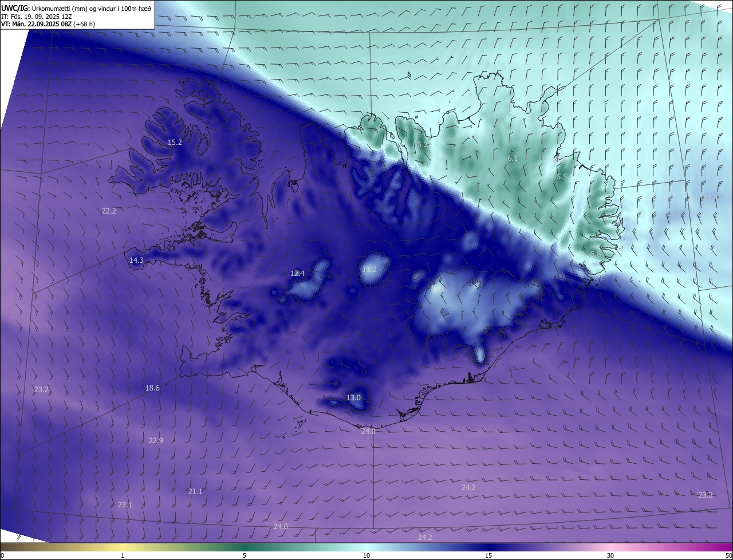Select the 6.1 value in northeast Iceland
Screen dimensions: 733x560
(x=513, y=158)
